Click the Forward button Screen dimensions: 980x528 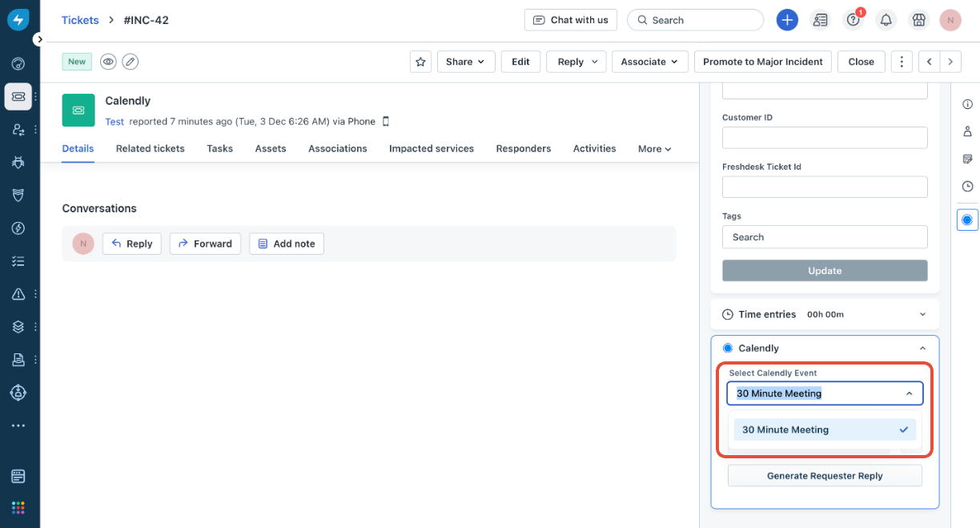[x=205, y=244]
